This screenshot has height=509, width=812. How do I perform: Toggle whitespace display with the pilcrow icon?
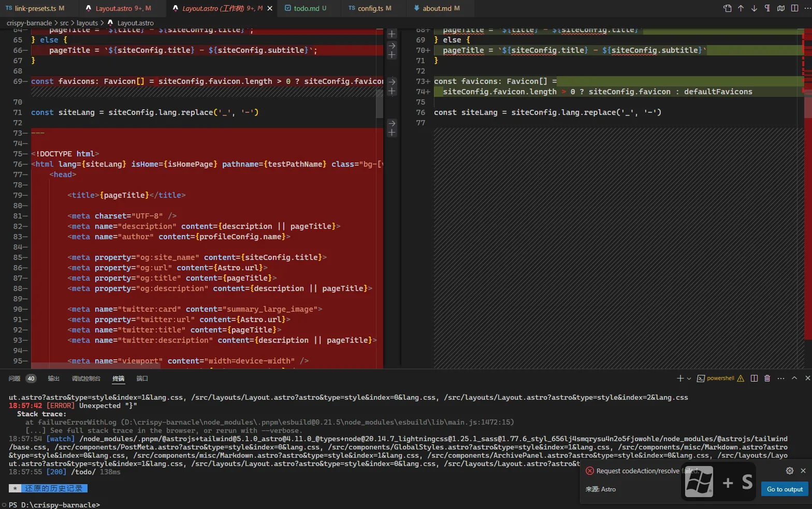click(767, 8)
